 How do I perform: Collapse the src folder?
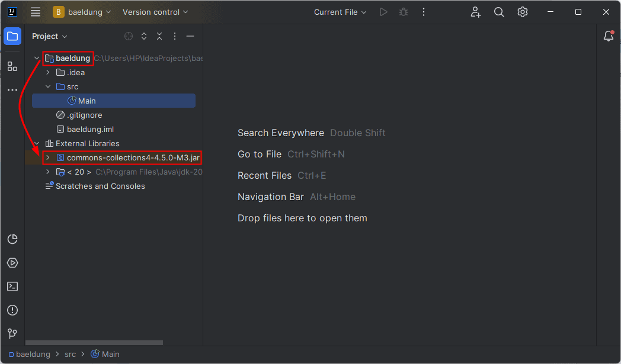pyautogui.click(x=48, y=86)
